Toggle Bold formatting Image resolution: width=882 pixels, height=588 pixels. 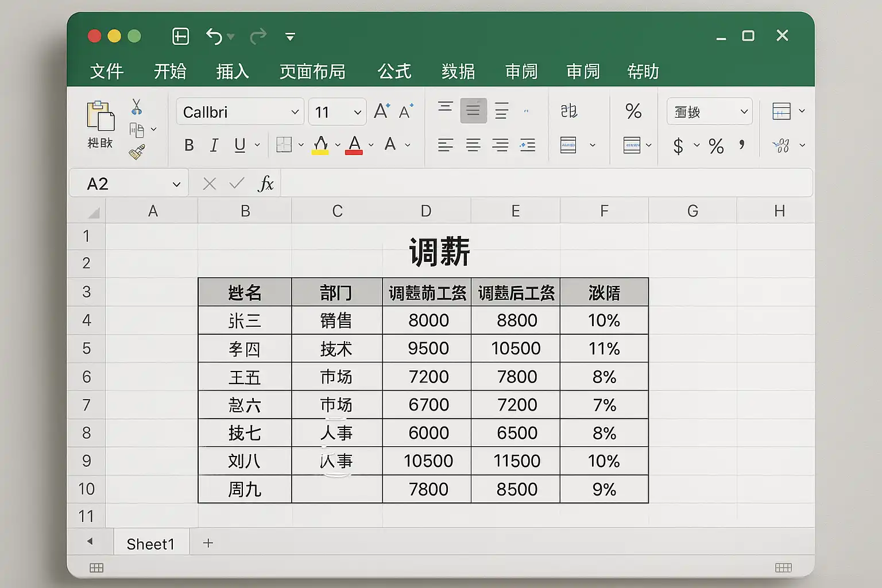pyautogui.click(x=189, y=145)
